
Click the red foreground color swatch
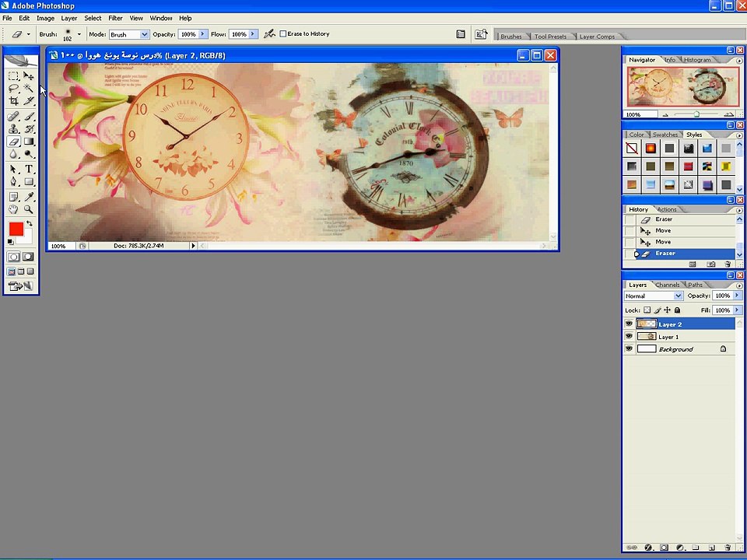pyautogui.click(x=16, y=229)
